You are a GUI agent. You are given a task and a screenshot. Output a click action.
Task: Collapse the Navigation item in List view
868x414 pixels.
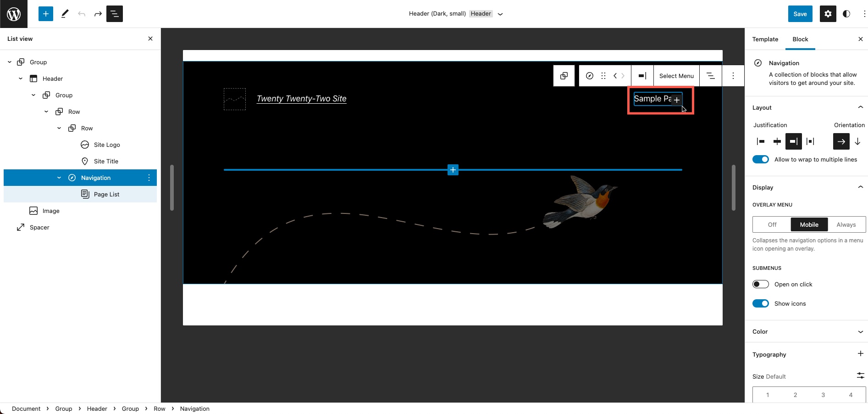pyautogui.click(x=59, y=178)
